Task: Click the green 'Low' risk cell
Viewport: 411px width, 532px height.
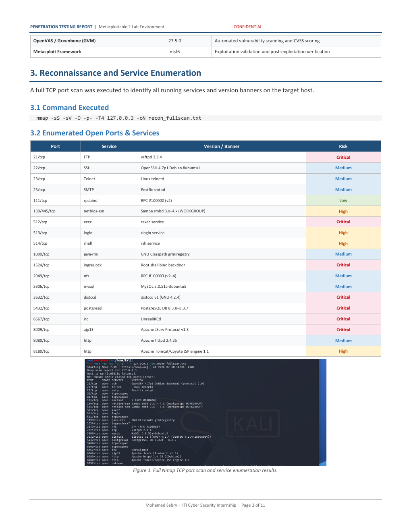Action: pyautogui.click(x=343, y=200)
